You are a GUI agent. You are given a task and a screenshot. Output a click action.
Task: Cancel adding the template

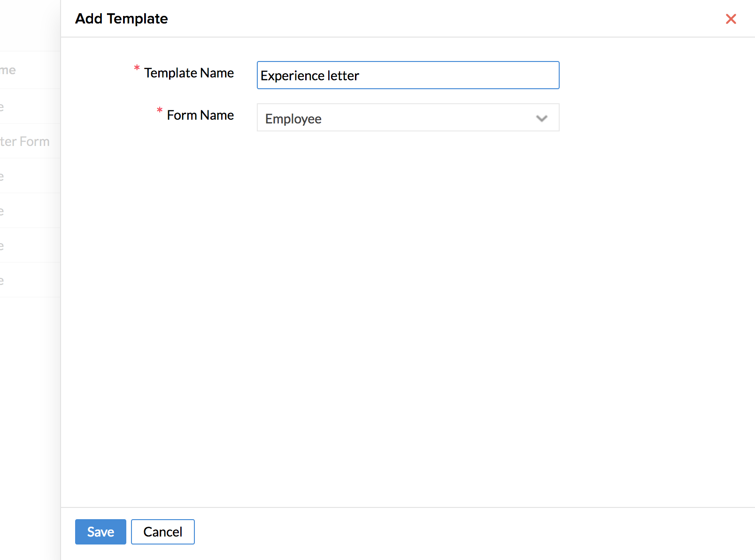(162, 531)
